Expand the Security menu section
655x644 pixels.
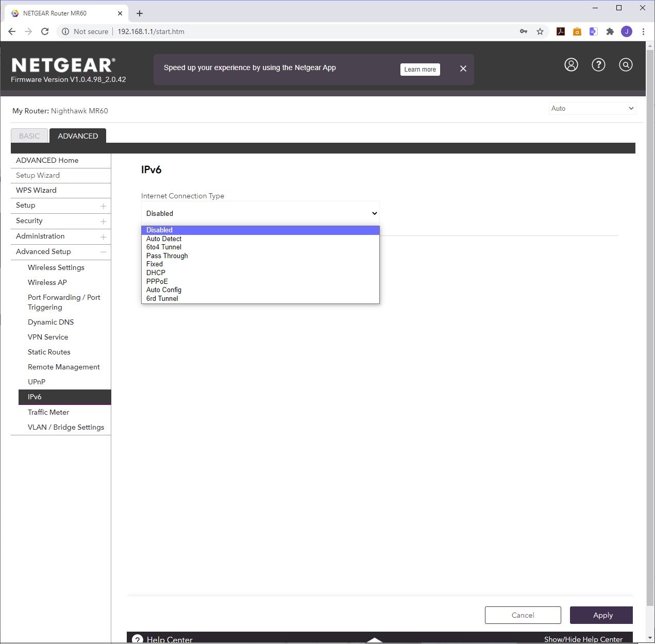[x=61, y=221]
